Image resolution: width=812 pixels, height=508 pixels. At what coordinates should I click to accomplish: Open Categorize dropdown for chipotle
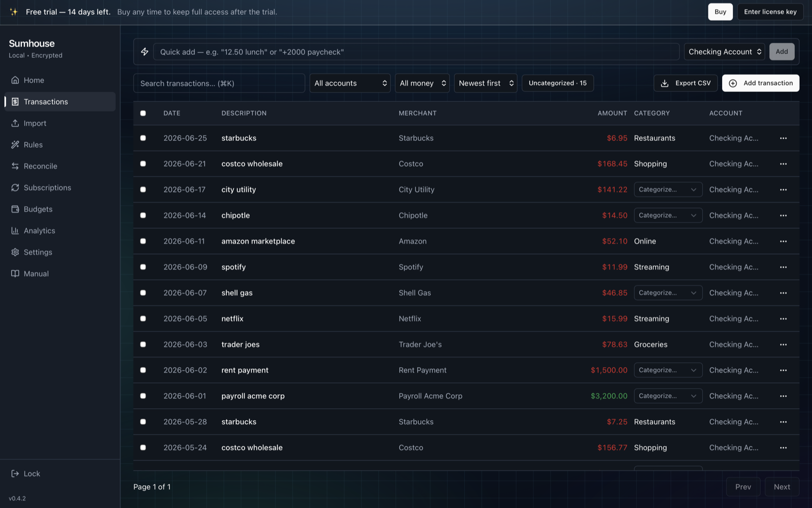[668, 215]
